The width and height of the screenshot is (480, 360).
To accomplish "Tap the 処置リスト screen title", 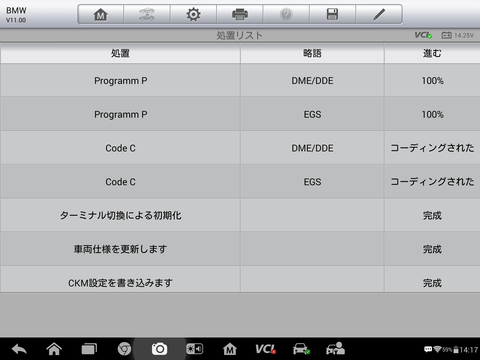I will pyautogui.click(x=240, y=35).
